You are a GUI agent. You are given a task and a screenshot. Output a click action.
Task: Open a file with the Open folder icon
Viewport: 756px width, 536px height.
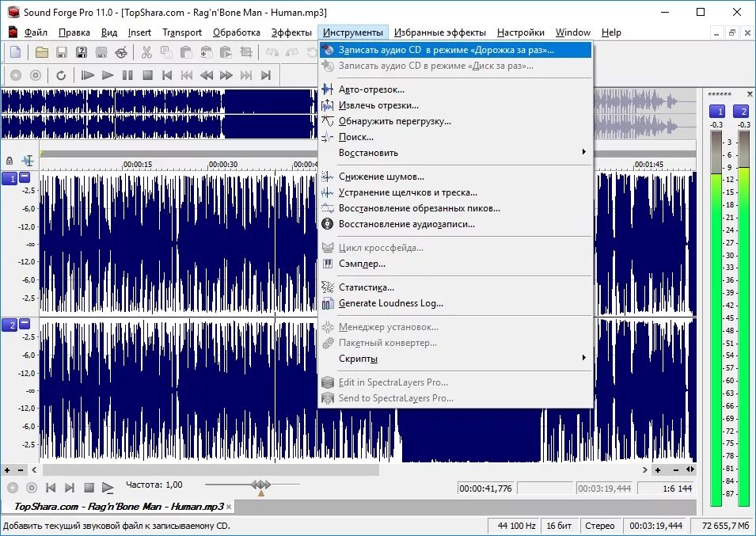pyautogui.click(x=43, y=53)
